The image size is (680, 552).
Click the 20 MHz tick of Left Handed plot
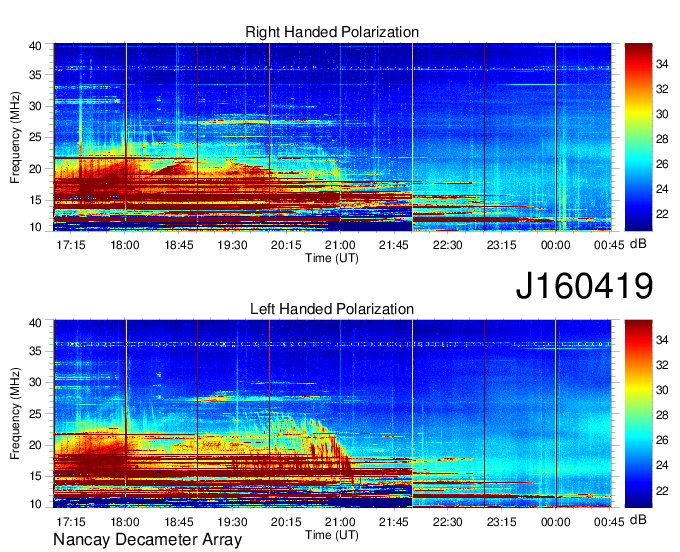coord(35,445)
